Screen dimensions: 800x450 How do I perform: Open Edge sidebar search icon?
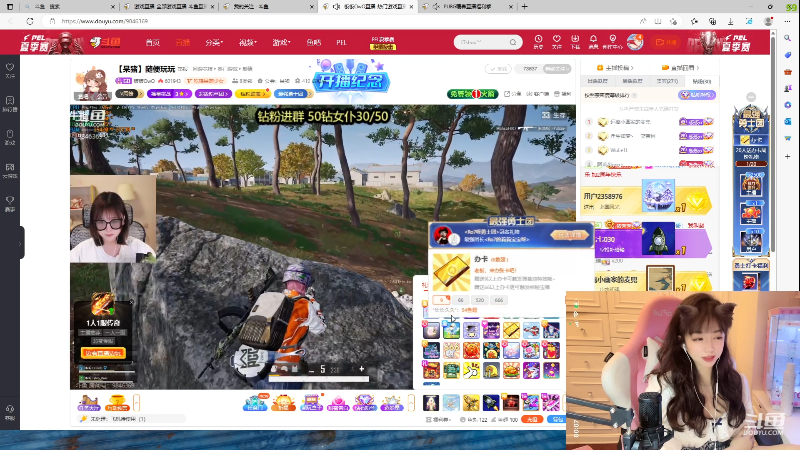pyautogui.click(x=788, y=38)
